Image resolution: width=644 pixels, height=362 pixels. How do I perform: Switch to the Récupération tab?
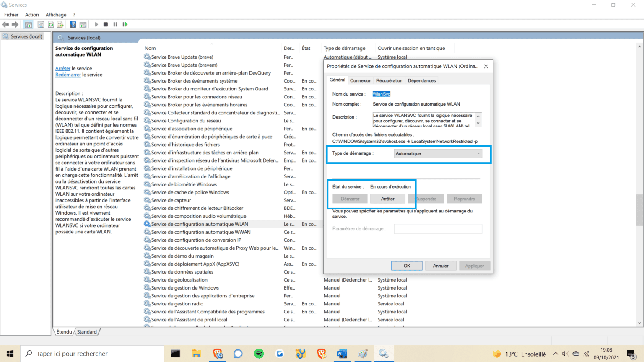click(x=389, y=80)
